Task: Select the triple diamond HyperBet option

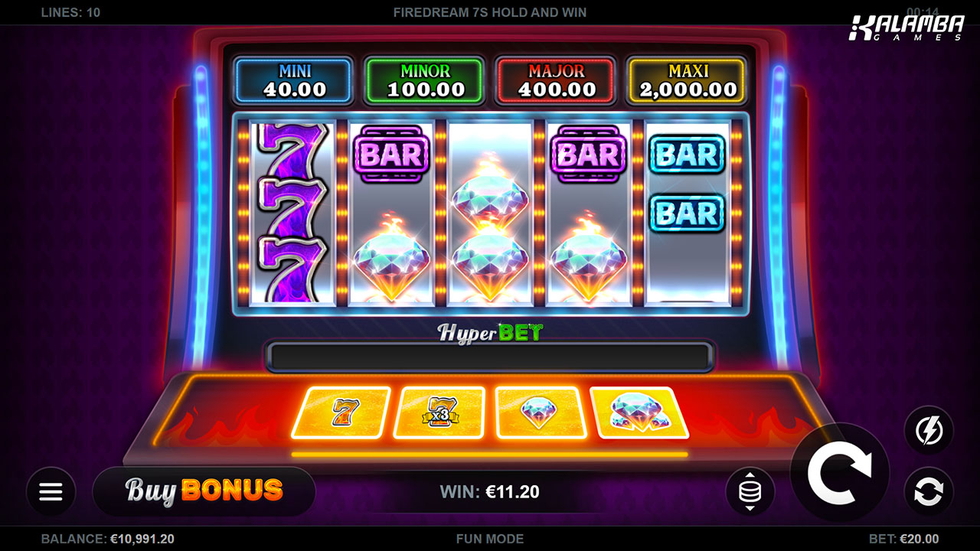Action: click(639, 412)
